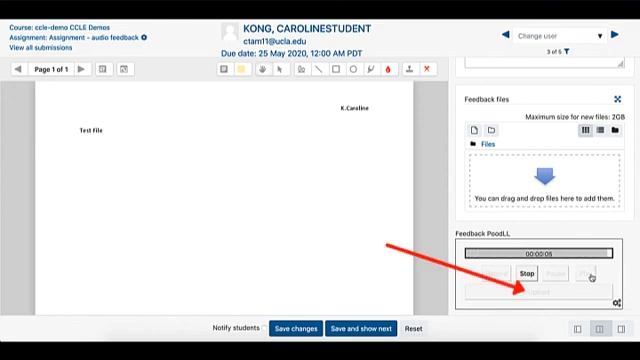This screenshot has width=640, height=360.
Task: Click the '3 of 5' user count
Action: click(x=554, y=52)
